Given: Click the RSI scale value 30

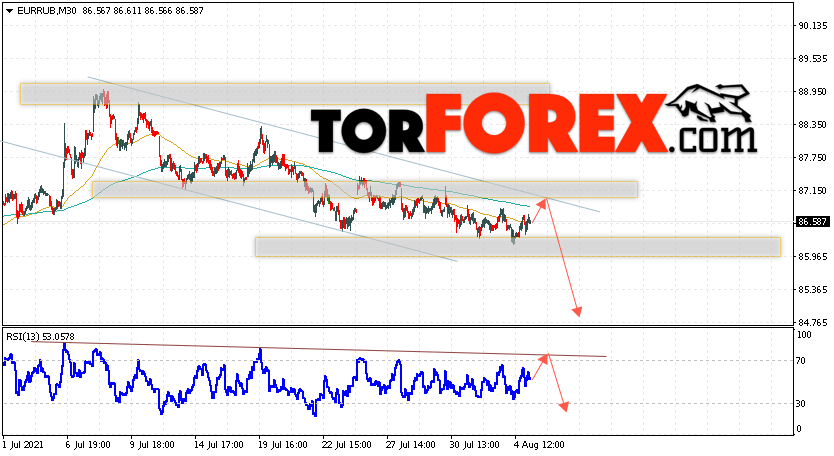Looking at the screenshot, I should pos(801,404).
